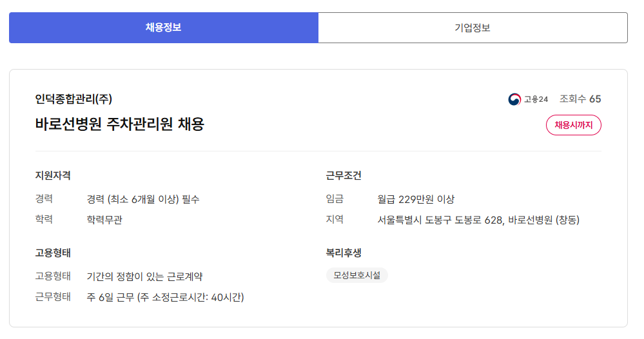The height and width of the screenshot is (339, 644).
Task: Click the 채용시까지 deadline badge
Action: point(573,125)
